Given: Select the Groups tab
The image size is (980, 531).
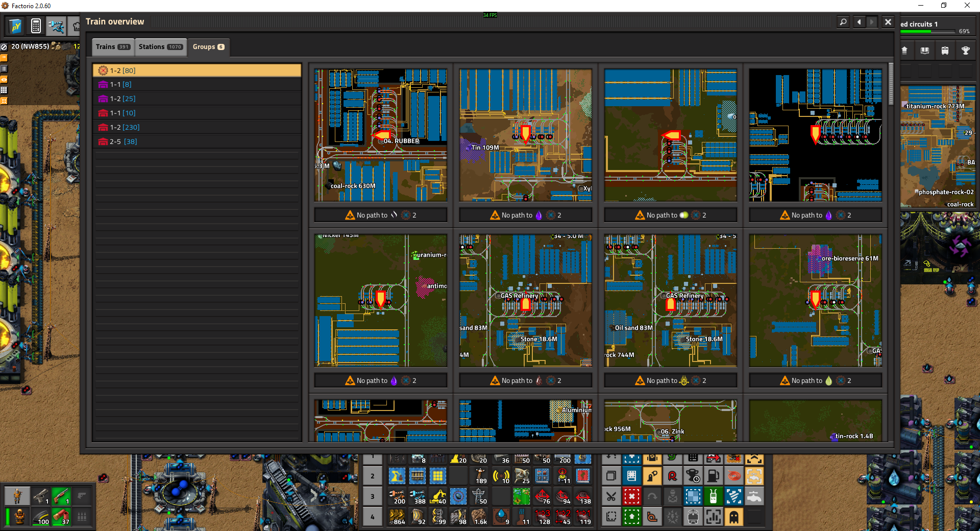Looking at the screenshot, I should click(x=208, y=47).
